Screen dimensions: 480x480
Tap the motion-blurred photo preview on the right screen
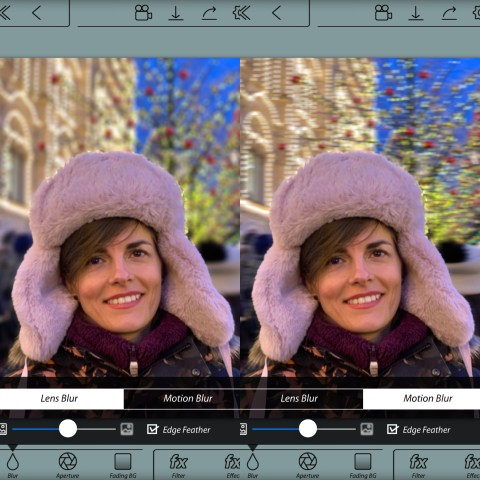[360, 217]
